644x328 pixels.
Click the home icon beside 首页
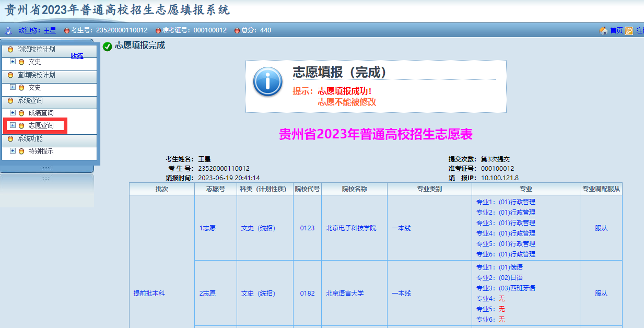(x=604, y=30)
